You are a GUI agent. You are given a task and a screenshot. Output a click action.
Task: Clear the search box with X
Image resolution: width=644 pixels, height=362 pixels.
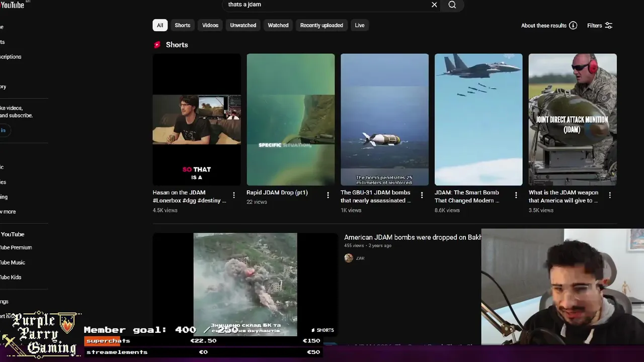434,5
